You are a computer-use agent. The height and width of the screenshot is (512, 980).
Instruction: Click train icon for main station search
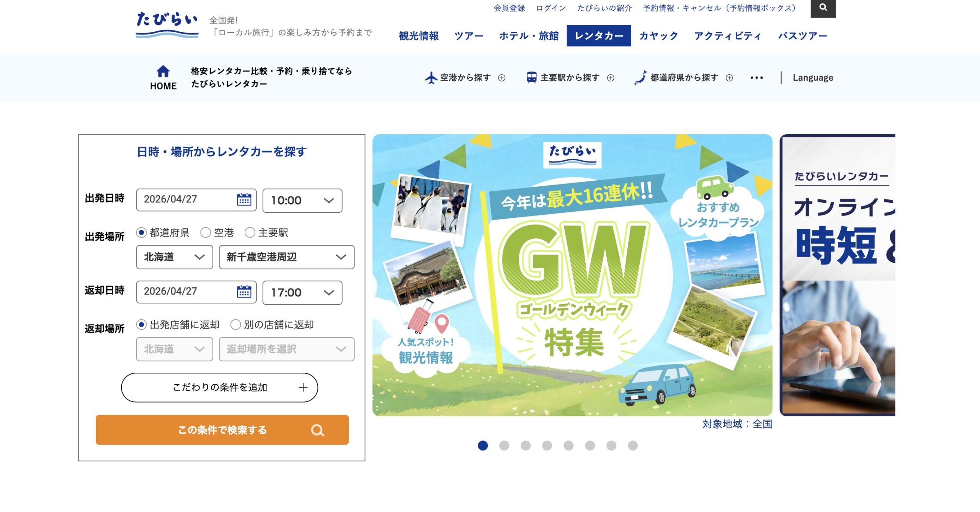[x=532, y=78]
